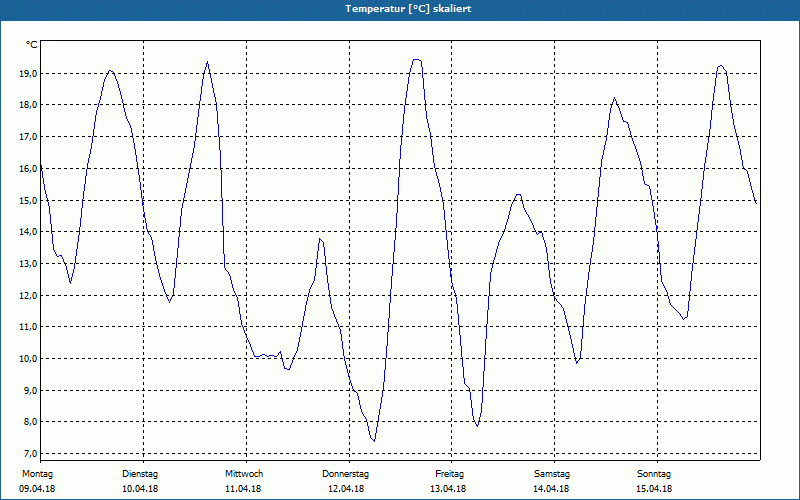
Task: Click the date 14.04.18
Action: point(551,489)
